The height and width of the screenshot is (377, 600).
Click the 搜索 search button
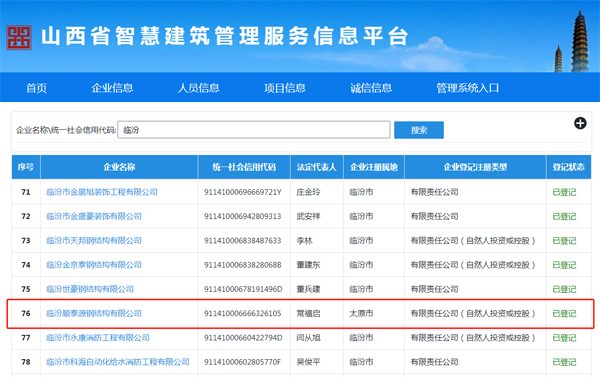coord(419,130)
